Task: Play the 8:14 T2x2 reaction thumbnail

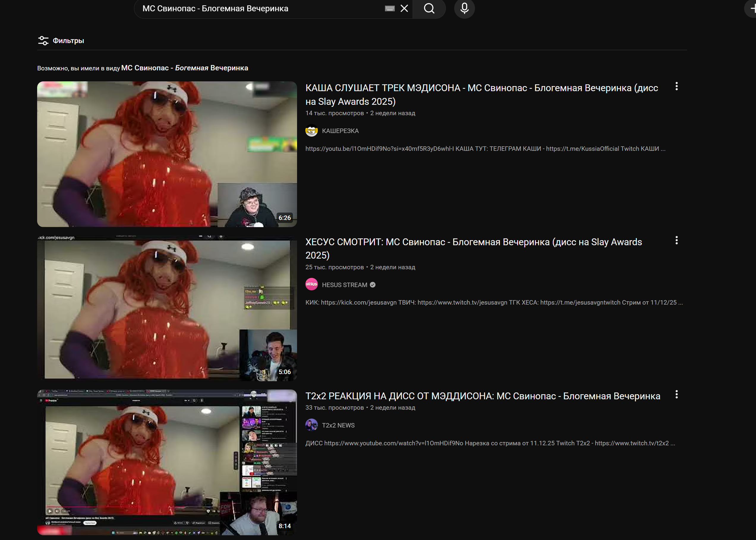Action: 167,462
